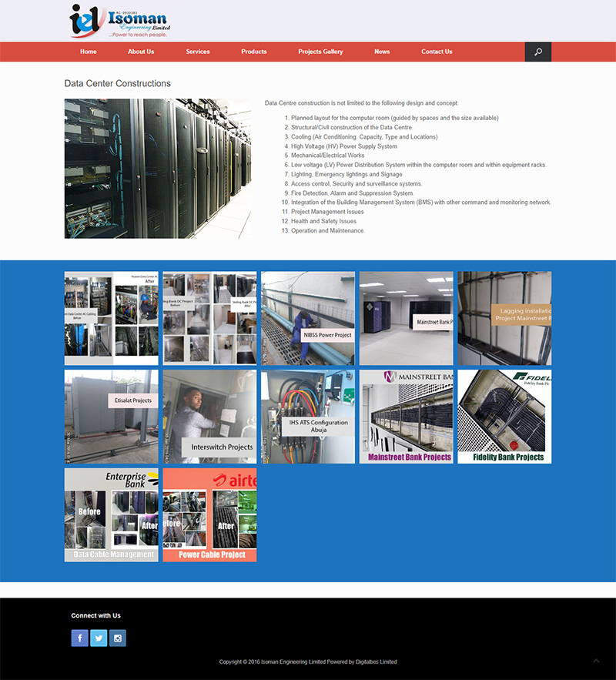
Task: View the Fidelity Bank Projects thumbnail
Action: [504, 417]
